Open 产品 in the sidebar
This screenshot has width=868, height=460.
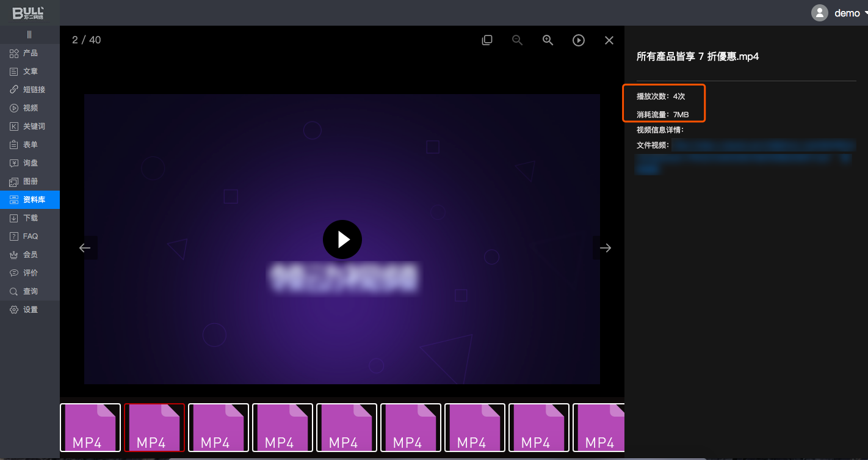tap(30, 53)
